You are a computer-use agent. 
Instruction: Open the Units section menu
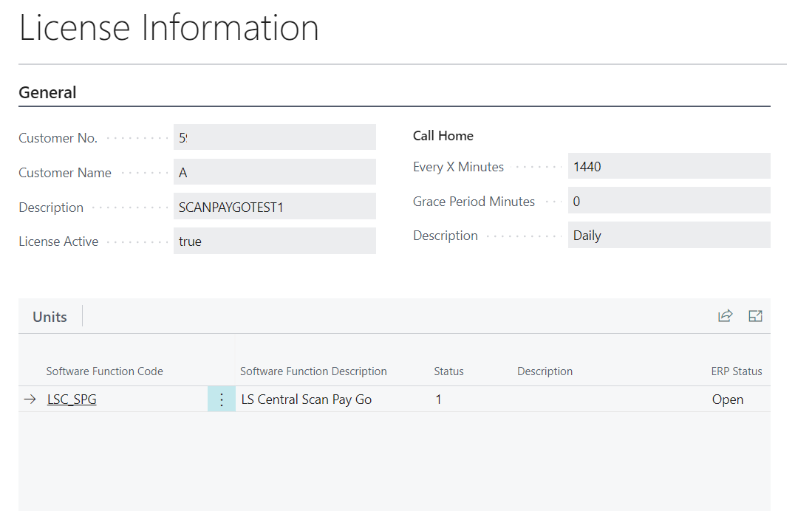pos(50,317)
